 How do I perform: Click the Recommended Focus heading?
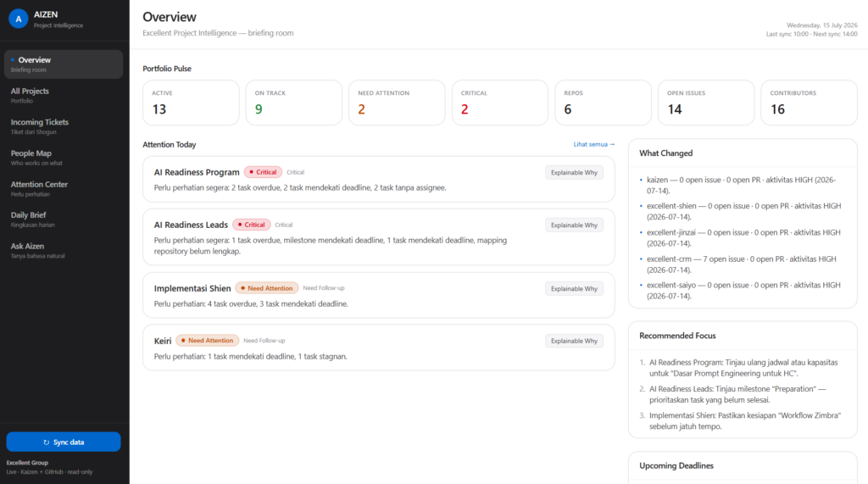[677, 336]
